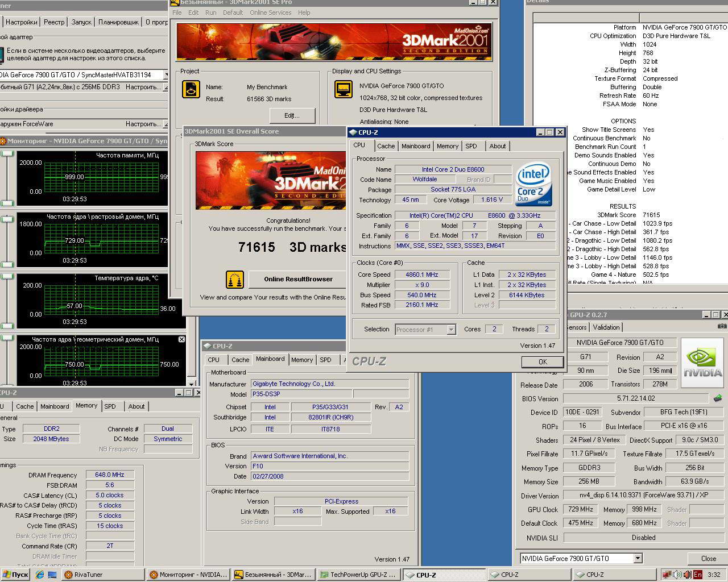Click the BIOS save chip icon in GPU-Z

718,398
